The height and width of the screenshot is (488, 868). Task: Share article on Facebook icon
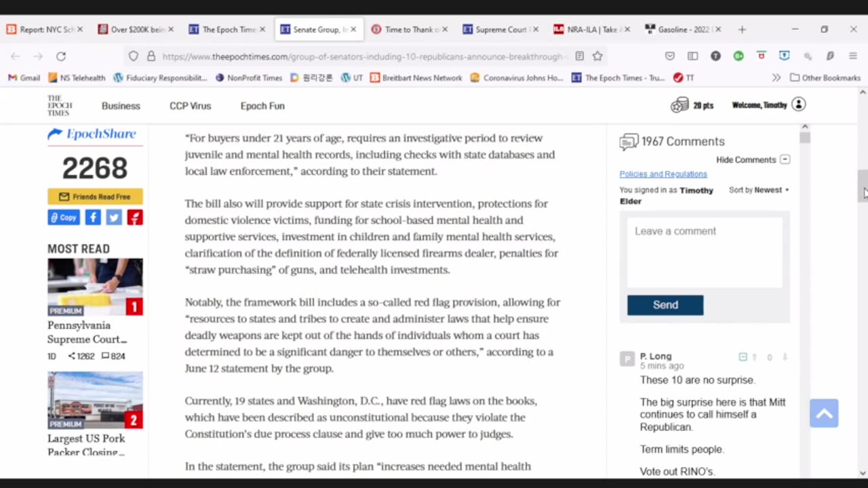[93, 218]
